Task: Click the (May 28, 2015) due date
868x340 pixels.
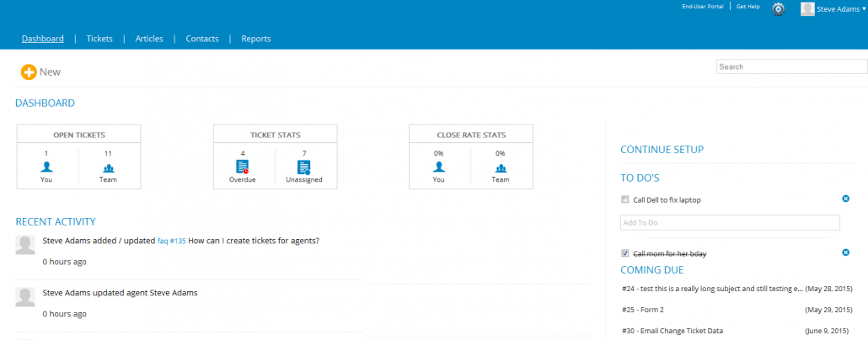Action: [828, 289]
